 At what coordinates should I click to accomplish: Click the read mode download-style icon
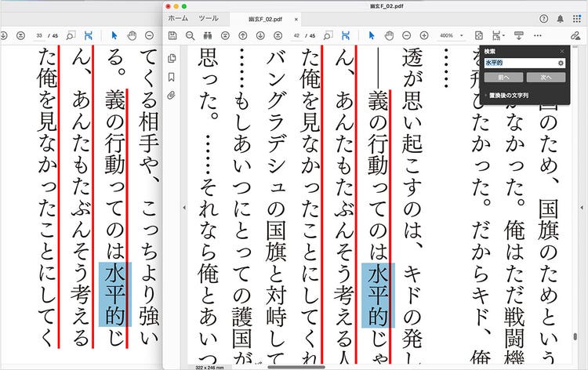(x=519, y=35)
